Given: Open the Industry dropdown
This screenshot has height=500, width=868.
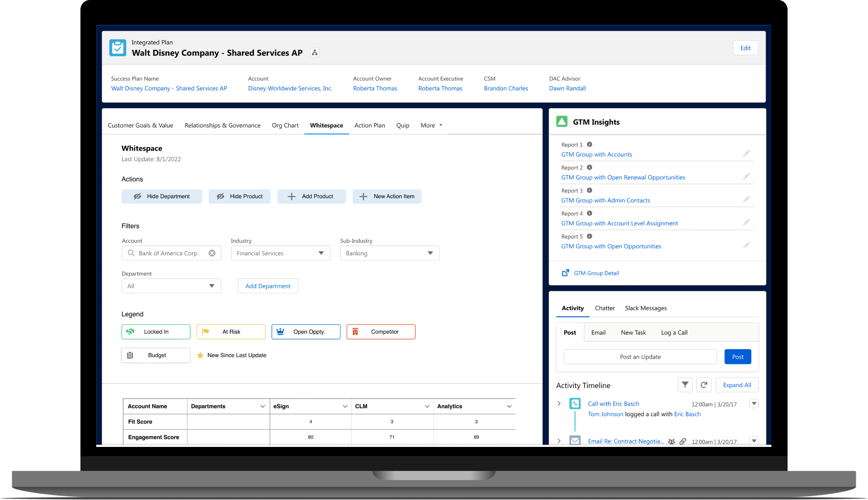Looking at the screenshot, I should pyautogui.click(x=281, y=253).
